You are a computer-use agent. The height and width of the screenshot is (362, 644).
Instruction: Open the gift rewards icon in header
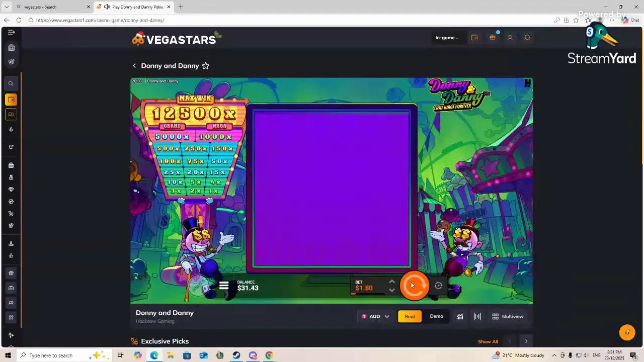pos(493,38)
